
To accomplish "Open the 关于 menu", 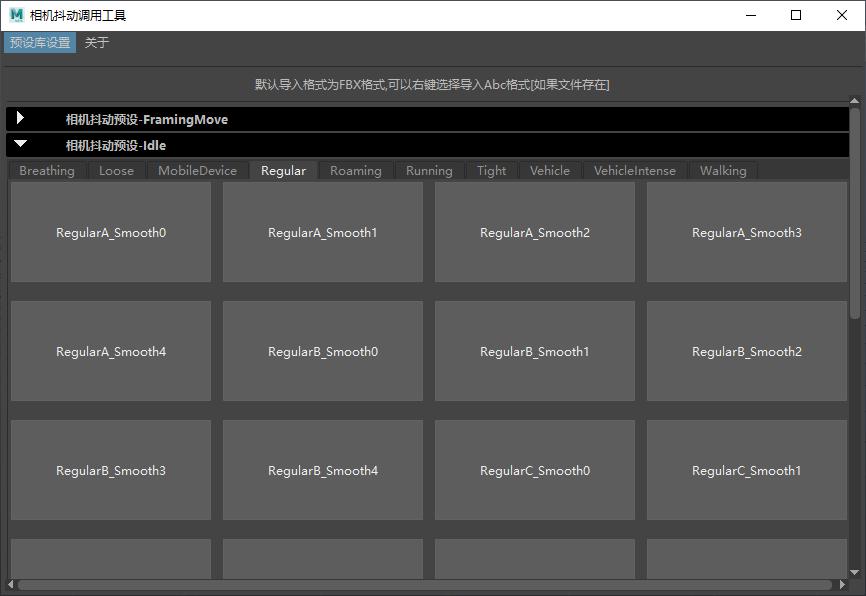I will click(x=96, y=43).
